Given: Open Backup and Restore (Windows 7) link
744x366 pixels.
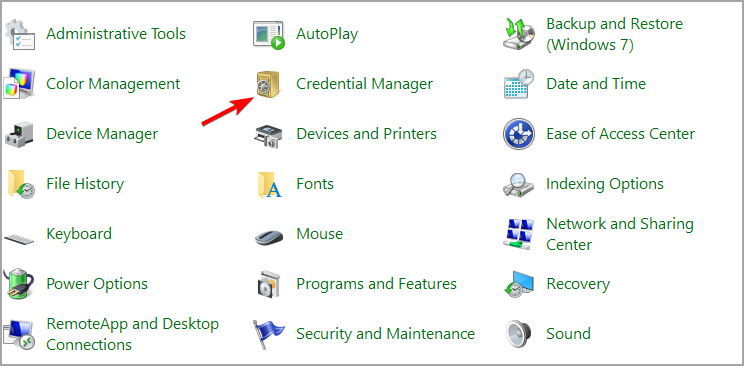Looking at the screenshot, I should point(614,34).
